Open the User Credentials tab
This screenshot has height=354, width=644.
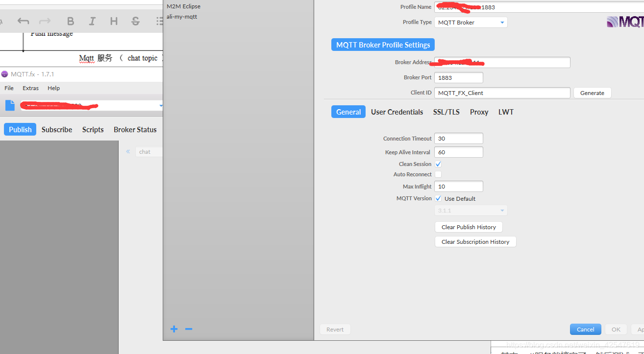(x=397, y=112)
